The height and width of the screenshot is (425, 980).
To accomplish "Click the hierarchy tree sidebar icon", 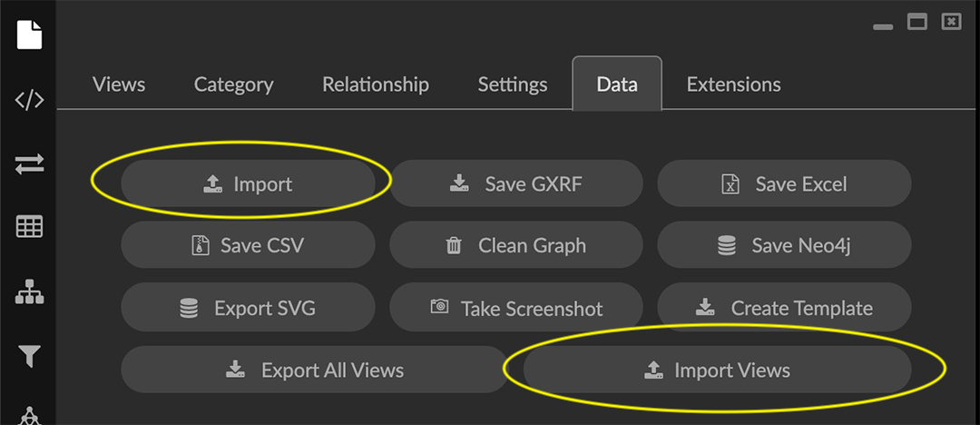I will coord(29,292).
